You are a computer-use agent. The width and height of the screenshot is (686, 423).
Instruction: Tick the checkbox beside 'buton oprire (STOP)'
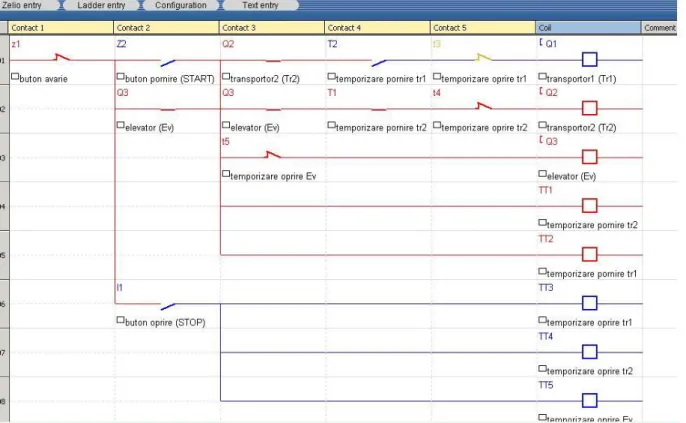[120, 320]
